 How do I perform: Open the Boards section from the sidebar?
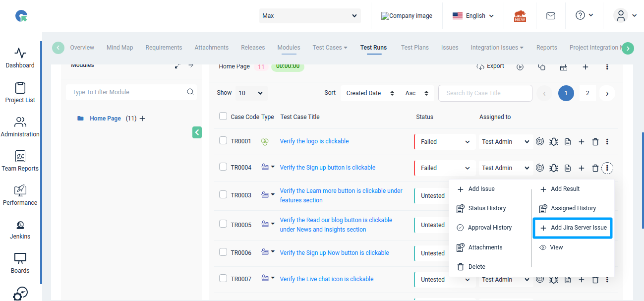click(20, 263)
